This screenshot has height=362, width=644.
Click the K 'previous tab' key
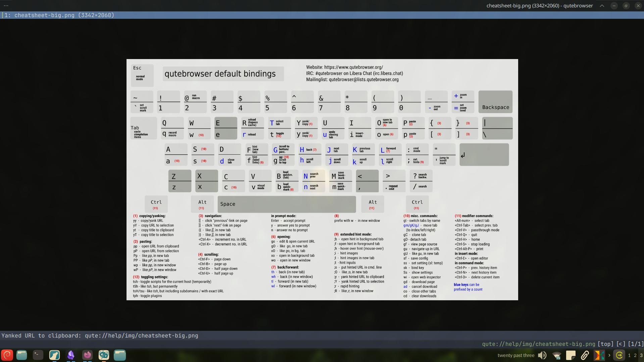(363, 149)
